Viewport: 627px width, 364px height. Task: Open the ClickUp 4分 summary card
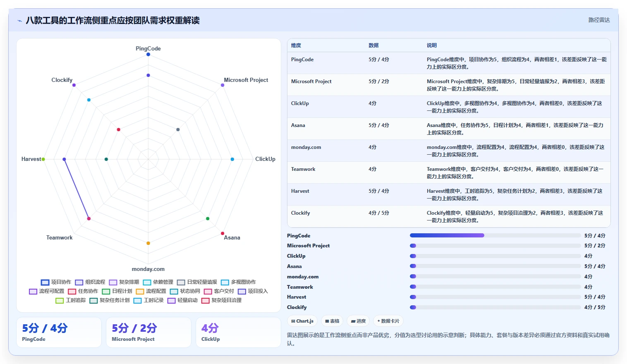[x=238, y=333]
